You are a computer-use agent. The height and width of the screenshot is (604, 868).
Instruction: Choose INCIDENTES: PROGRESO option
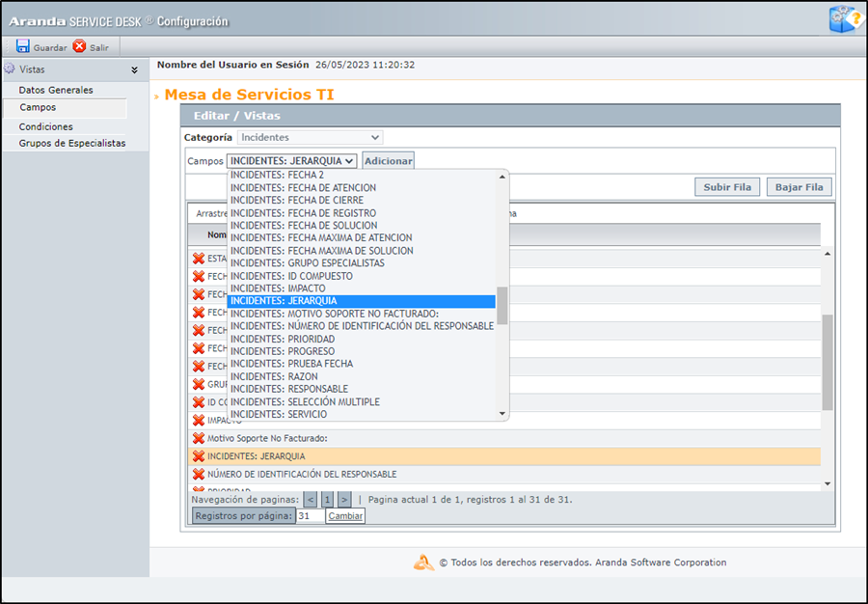(361, 351)
